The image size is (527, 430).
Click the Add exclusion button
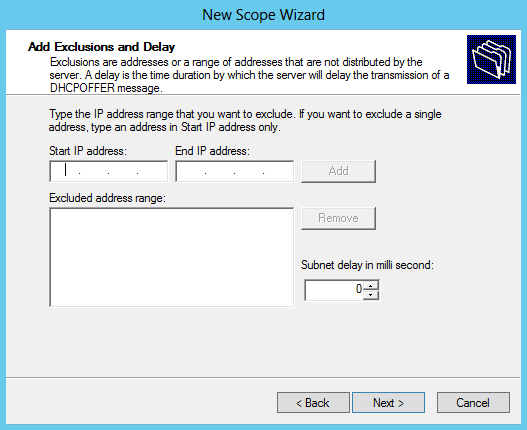click(338, 171)
